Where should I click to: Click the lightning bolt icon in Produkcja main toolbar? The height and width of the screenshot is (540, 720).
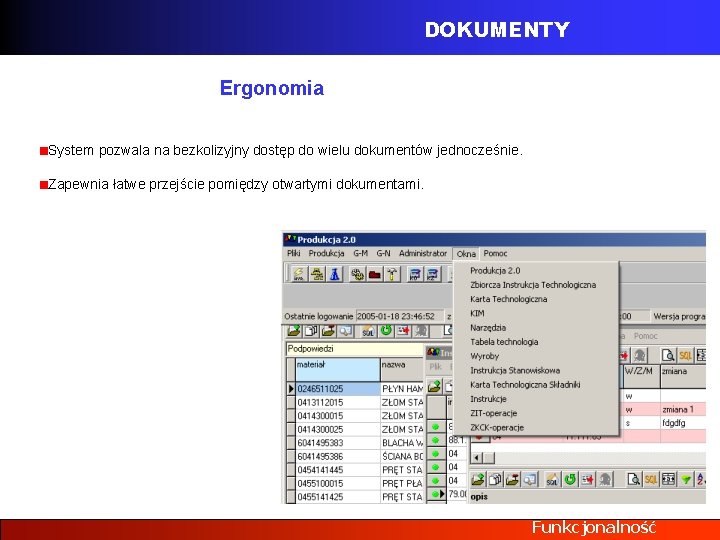coord(298,274)
